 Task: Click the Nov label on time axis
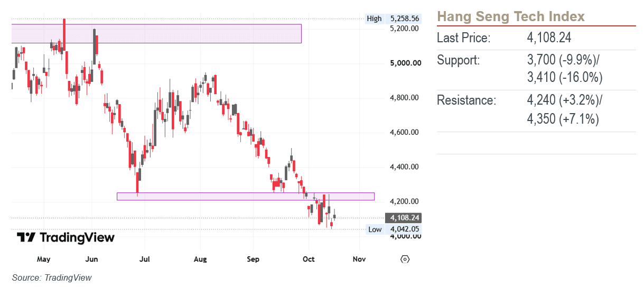coord(359,259)
